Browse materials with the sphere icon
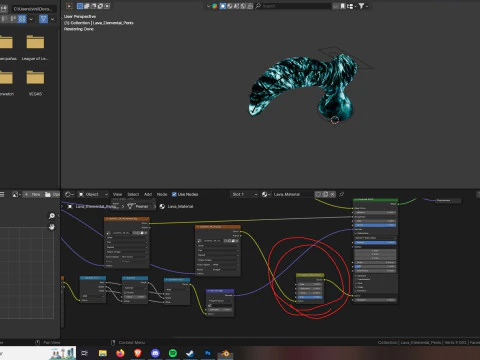The height and width of the screenshot is (360, 480). (x=266, y=194)
